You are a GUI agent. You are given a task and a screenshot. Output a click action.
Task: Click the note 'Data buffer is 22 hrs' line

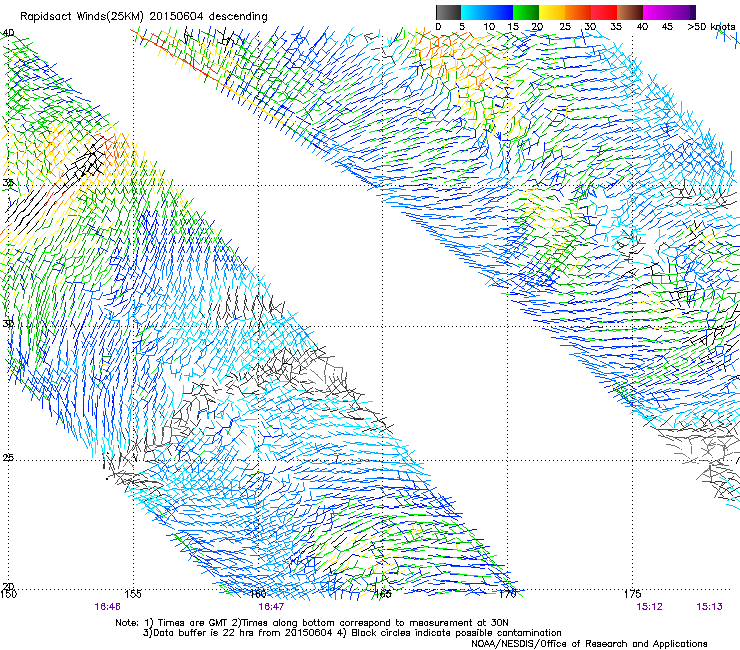(x=352, y=633)
